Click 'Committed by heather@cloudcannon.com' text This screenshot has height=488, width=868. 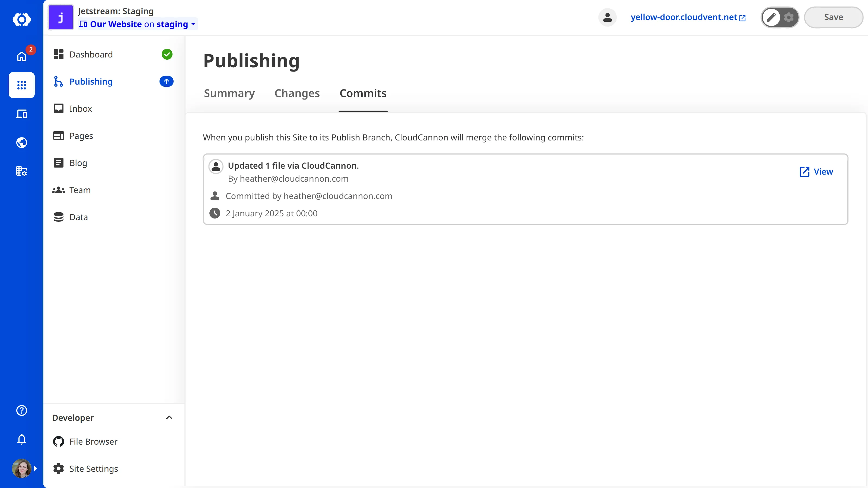309,196
